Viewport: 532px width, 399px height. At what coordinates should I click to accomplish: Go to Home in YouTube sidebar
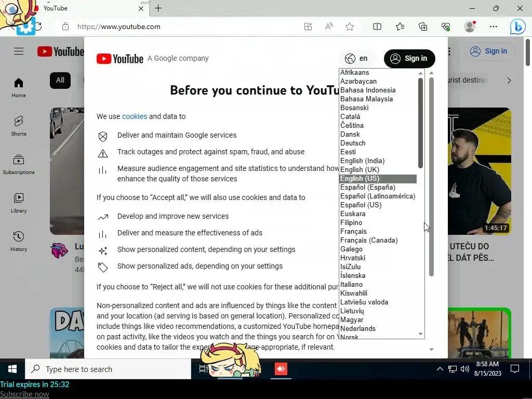19,87
